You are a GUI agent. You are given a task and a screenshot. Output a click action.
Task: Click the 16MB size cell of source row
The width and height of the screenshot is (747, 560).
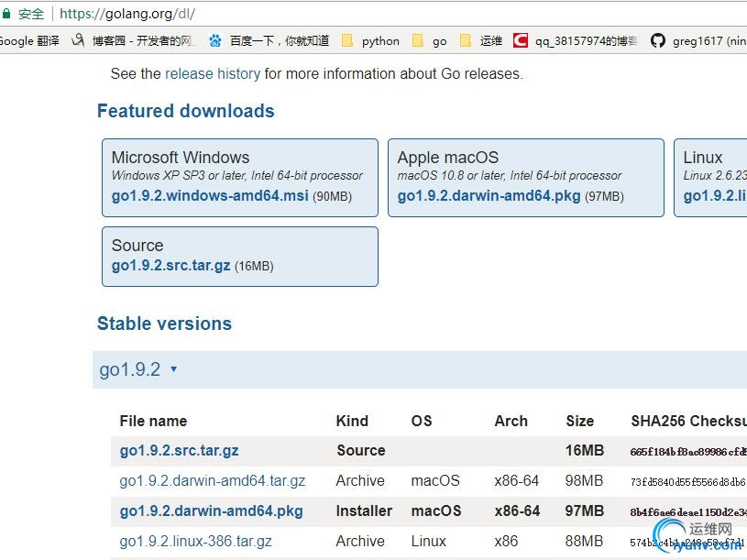click(x=585, y=451)
